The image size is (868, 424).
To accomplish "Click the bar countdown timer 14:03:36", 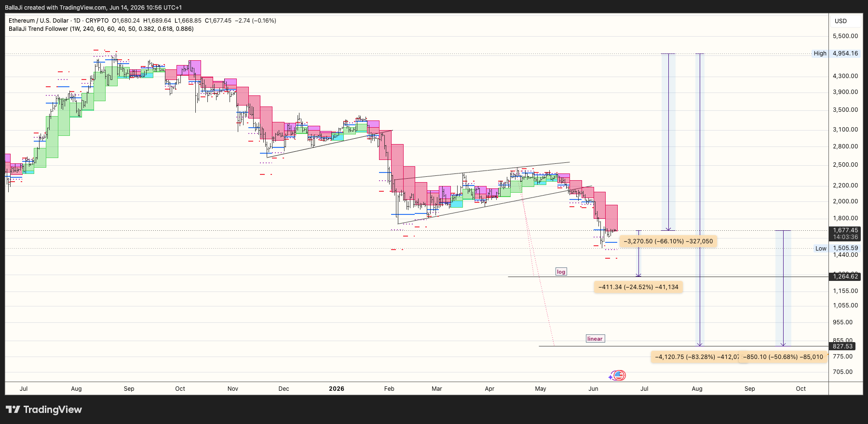I will tap(845, 237).
